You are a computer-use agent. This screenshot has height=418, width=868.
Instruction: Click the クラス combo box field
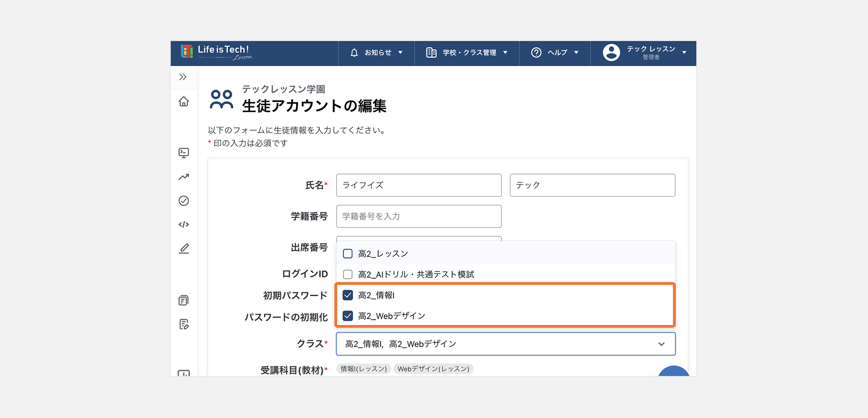[x=506, y=344]
